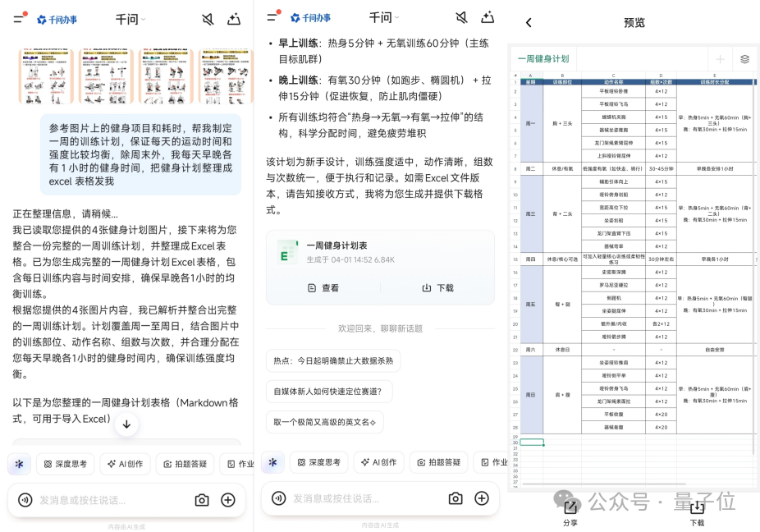Tap the scroll-to-bottom arrow in left chat

point(126,424)
